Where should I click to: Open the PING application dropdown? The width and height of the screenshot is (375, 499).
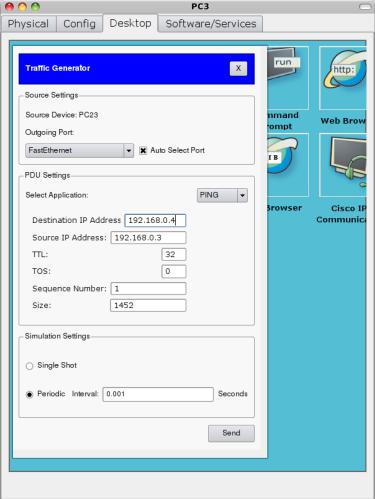[x=222, y=195]
